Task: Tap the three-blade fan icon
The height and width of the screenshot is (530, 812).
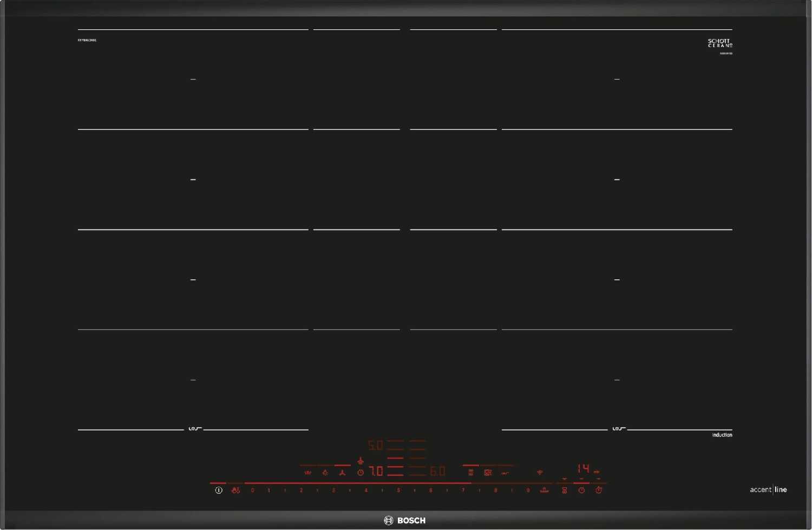Action: tap(342, 473)
